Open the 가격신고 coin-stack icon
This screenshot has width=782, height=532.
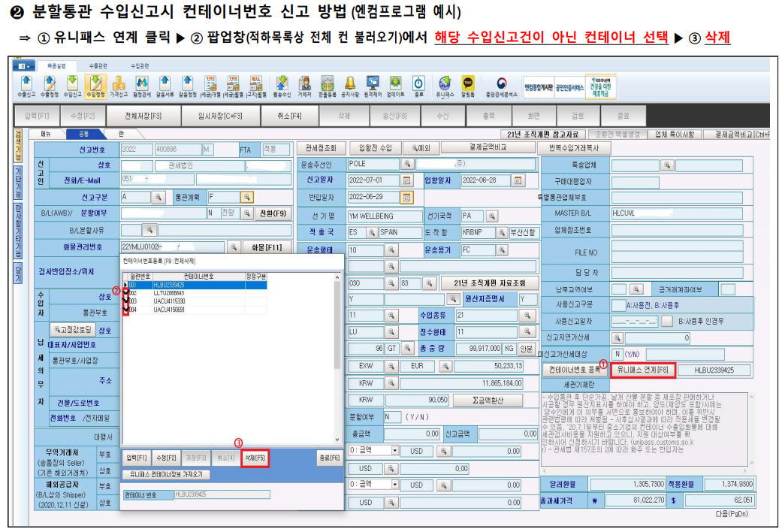119,86
